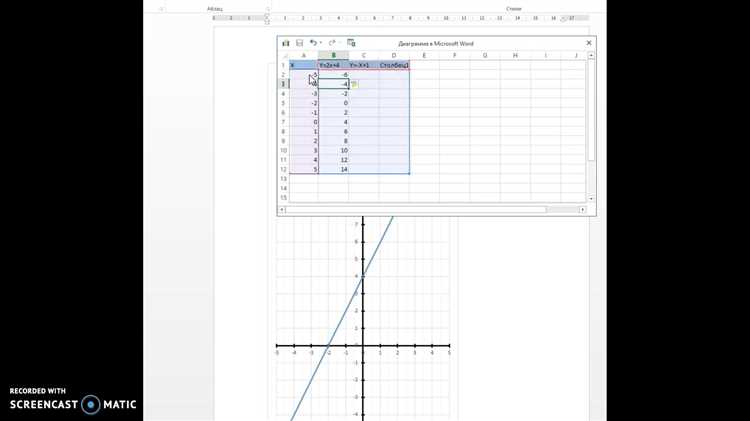Select column D header
Viewport: 750px width, 421px height.
pyautogui.click(x=394, y=55)
